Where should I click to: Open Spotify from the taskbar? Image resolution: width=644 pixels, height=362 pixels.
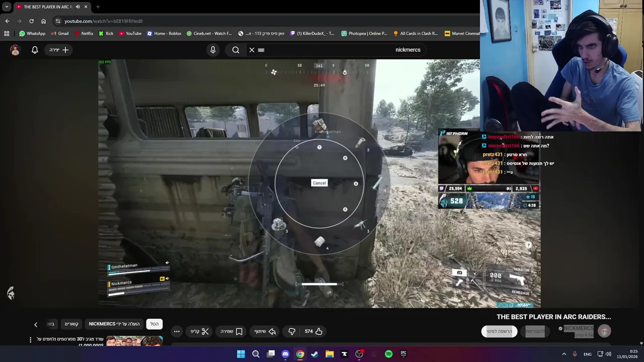[x=388, y=354]
